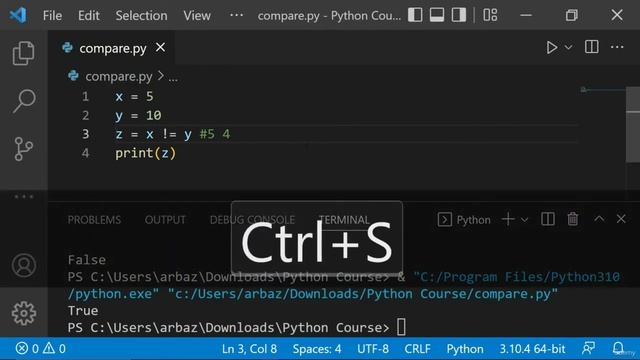Open the View menu
640x360 pixels.
197,16
